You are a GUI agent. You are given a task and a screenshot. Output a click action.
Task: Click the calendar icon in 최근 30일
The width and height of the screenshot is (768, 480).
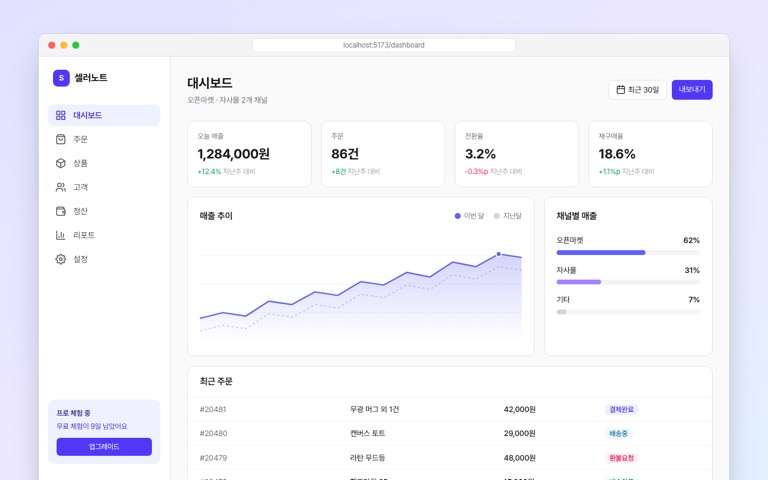[x=621, y=90]
